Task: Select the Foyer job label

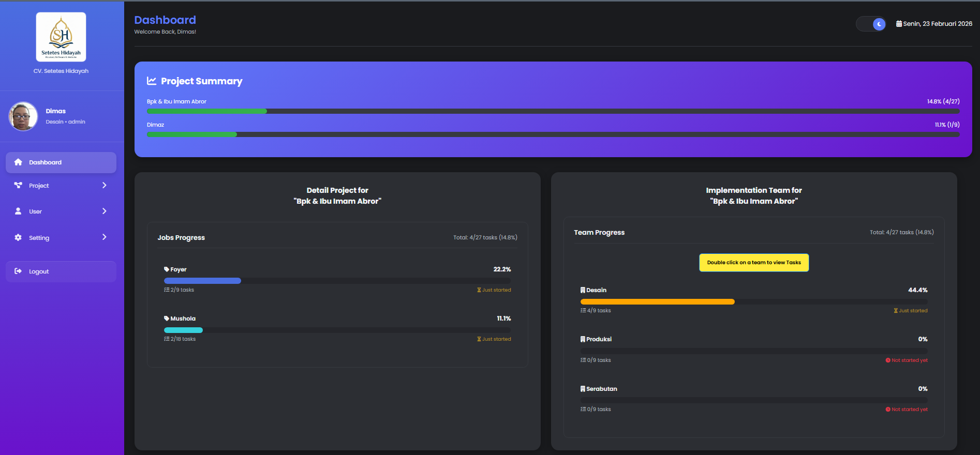Action: pos(179,269)
